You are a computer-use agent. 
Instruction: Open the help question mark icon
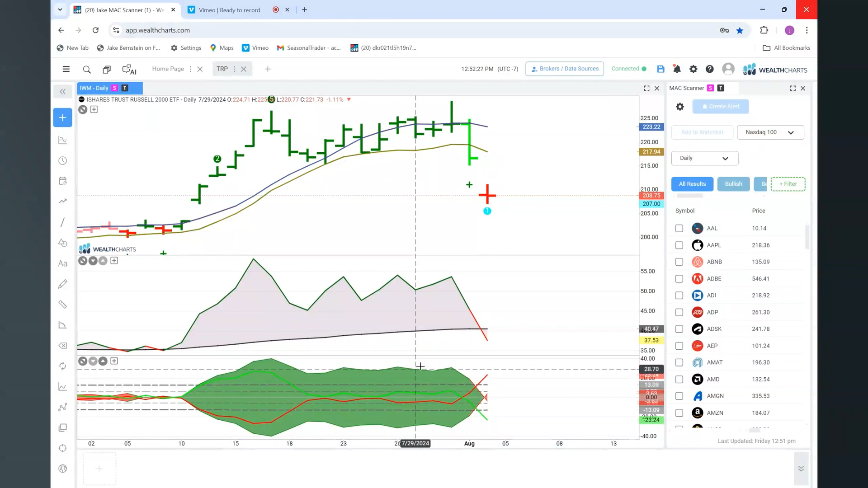click(x=710, y=69)
